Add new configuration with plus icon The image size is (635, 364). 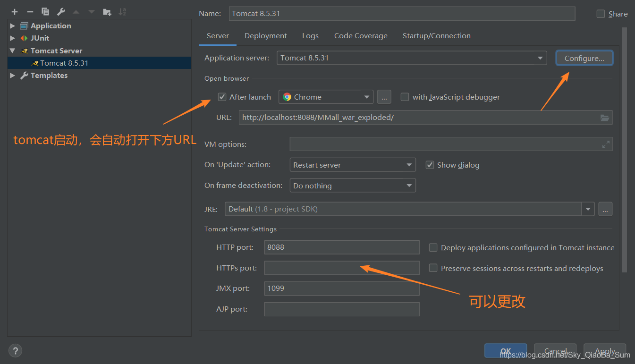(15, 12)
